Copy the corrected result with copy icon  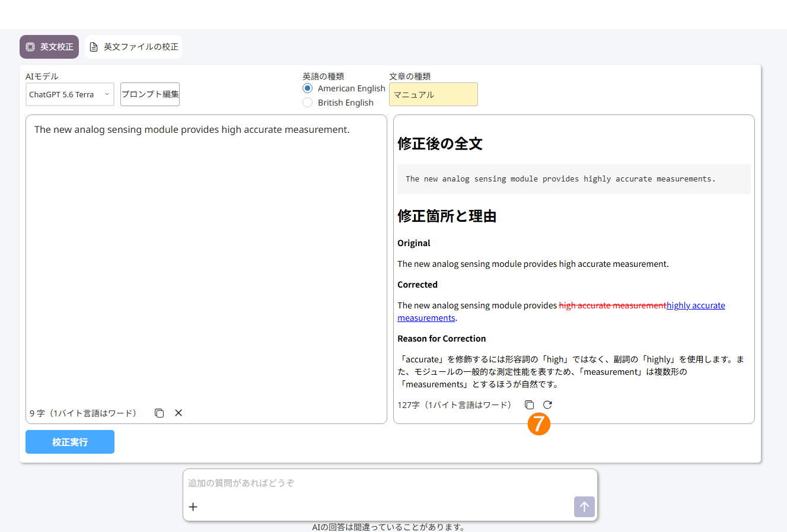(529, 404)
